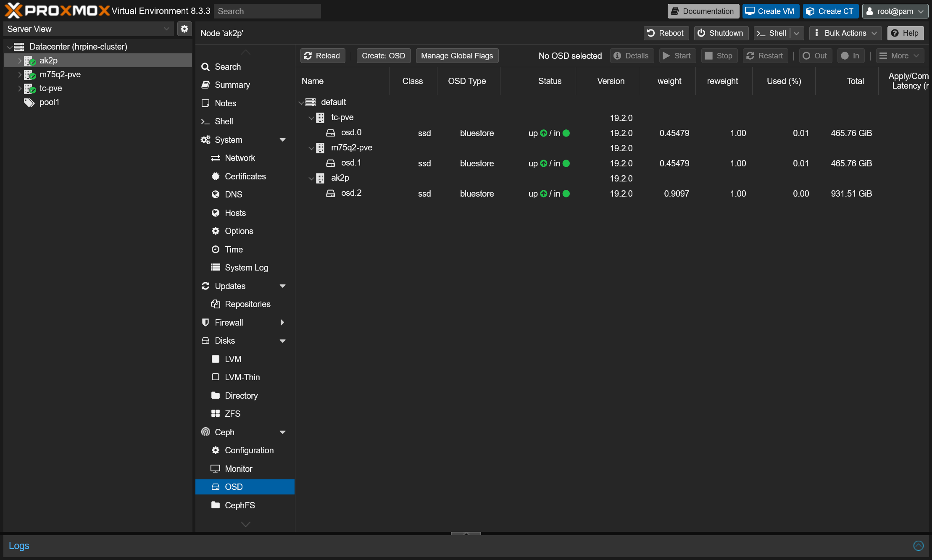Open Manage Global Flags
932x560 pixels.
point(457,55)
